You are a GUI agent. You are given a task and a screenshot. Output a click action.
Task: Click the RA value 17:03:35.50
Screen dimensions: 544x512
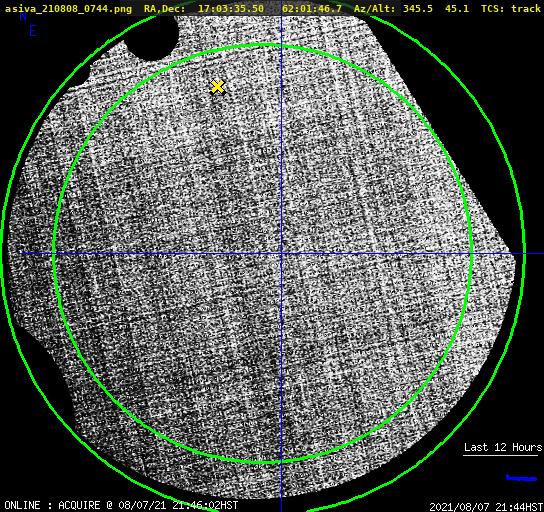click(x=231, y=9)
